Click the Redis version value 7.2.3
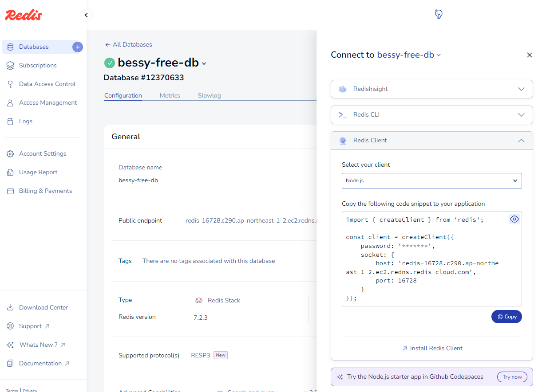This screenshot has width=546, height=392. coord(201,318)
